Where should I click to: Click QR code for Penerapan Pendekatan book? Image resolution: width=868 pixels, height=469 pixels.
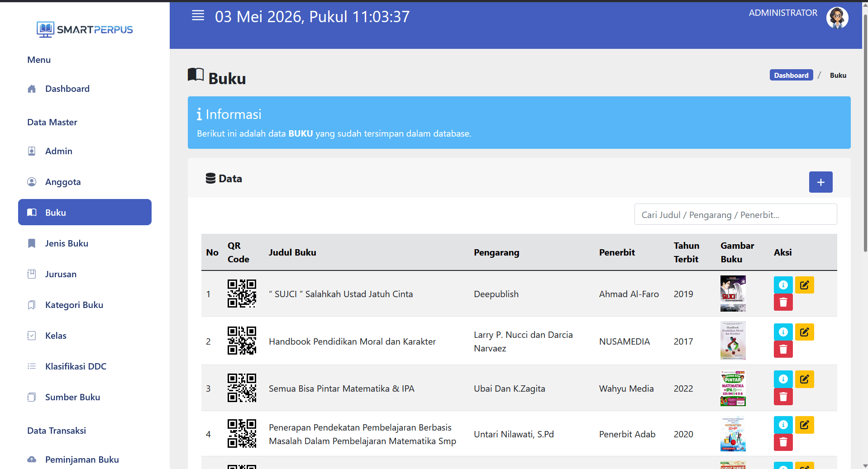242,433
